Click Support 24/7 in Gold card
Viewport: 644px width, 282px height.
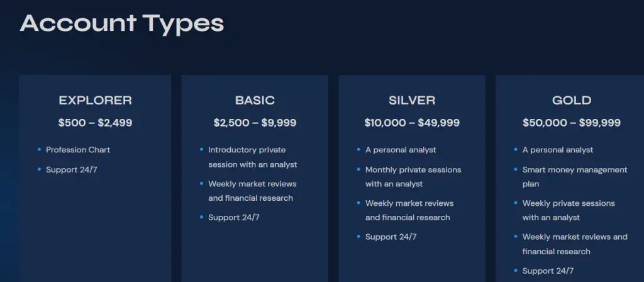click(x=548, y=271)
